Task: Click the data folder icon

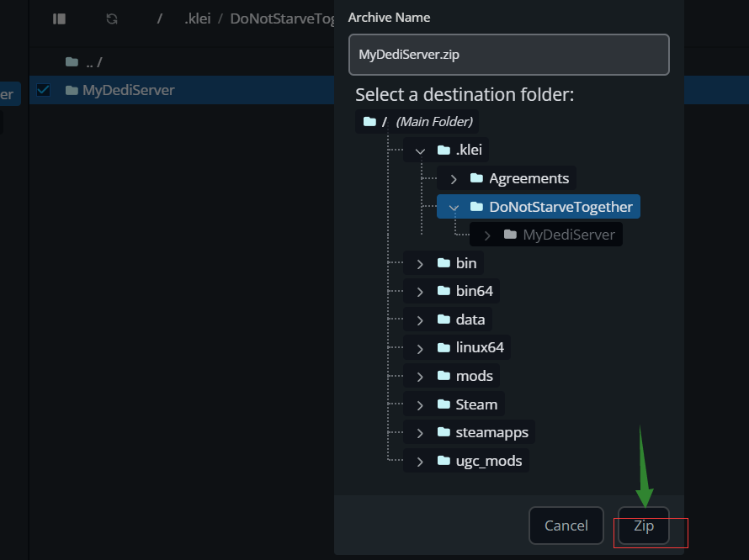Action: point(444,320)
